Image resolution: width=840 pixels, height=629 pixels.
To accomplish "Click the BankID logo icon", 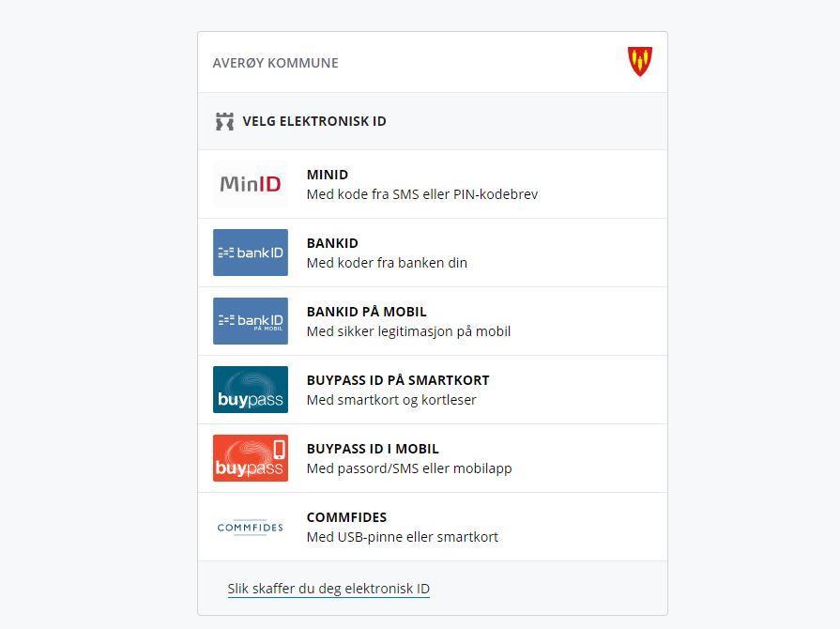I will pyautogui.click(x=251, y=253).
